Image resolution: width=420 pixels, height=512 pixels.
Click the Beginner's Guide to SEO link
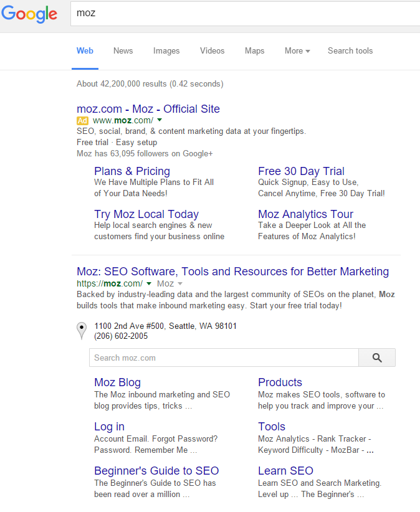click(x=156, y=471)
